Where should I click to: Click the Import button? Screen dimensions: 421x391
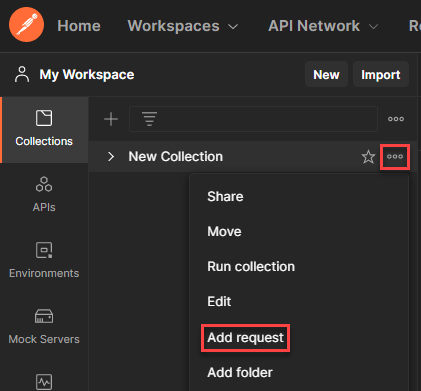click(381, 74)
